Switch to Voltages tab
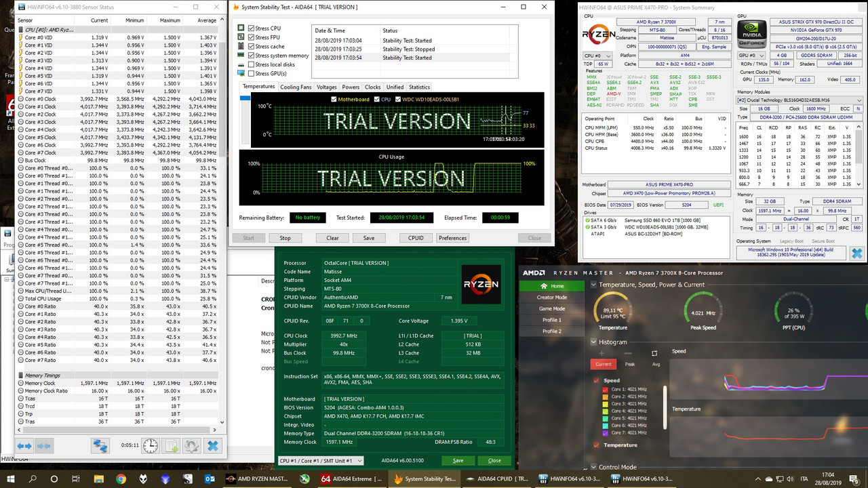The image size is (868, 488). 326,87
